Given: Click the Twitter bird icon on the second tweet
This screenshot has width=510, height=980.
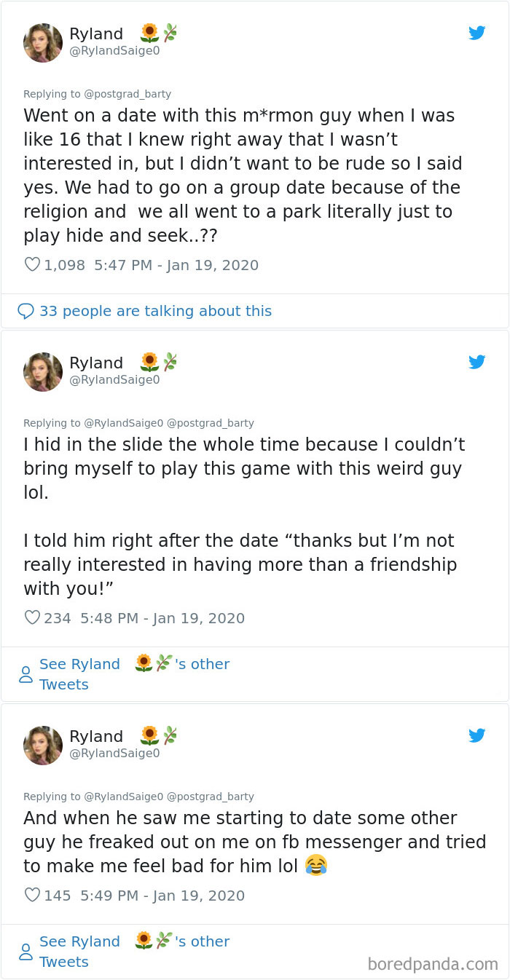Looking at the screenshot, I should click(x=477, y=362).
